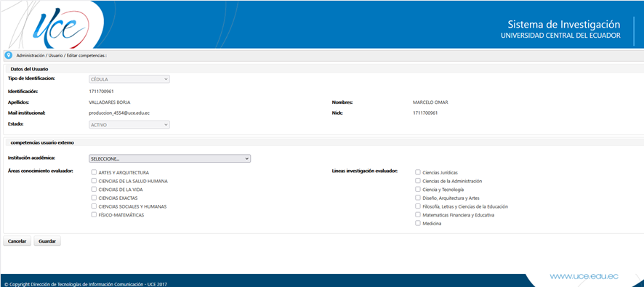
Task: Click surname VALLADARES BORJA
Action: [109, 102]
